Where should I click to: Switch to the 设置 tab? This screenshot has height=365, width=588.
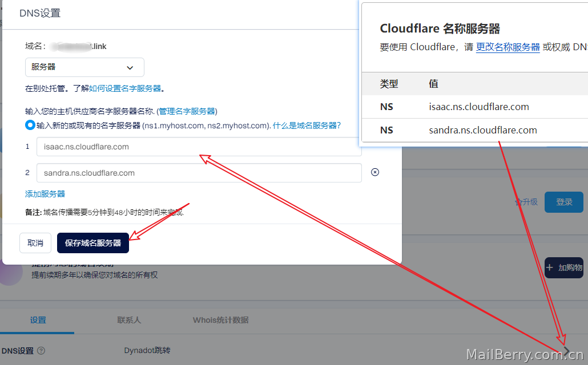coord(38,320)
